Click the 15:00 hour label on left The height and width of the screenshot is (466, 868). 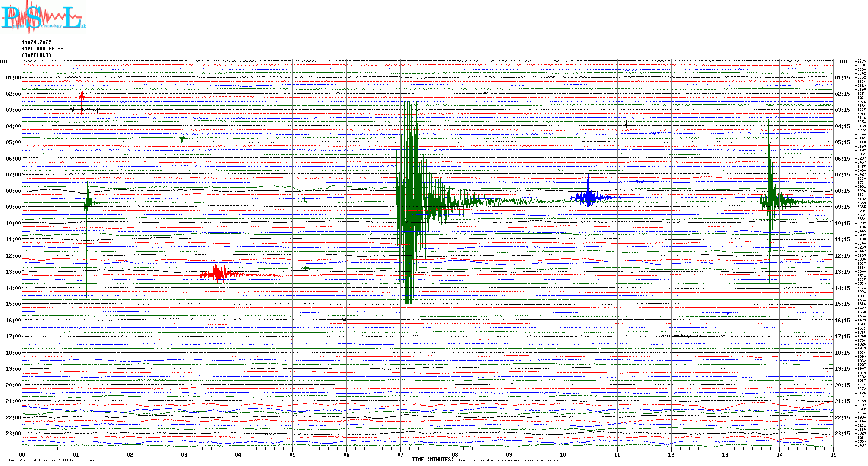(x=13, y=304)
